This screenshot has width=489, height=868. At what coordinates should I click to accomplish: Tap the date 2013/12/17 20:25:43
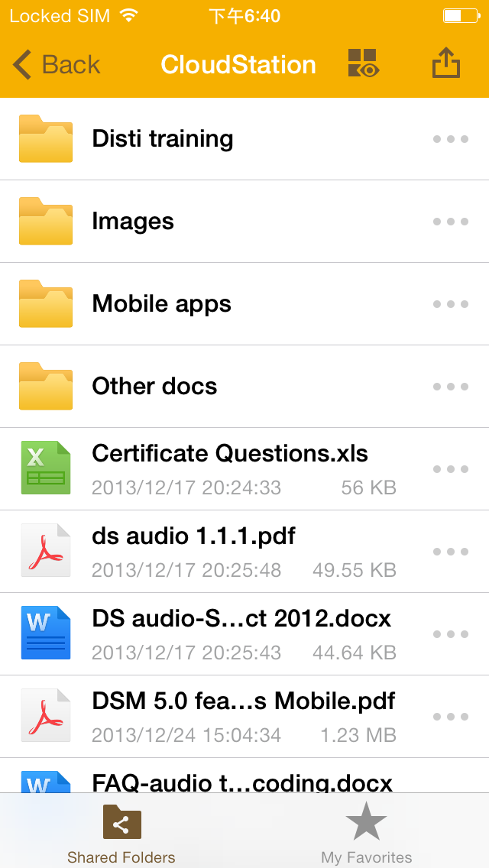click(186, 653)
